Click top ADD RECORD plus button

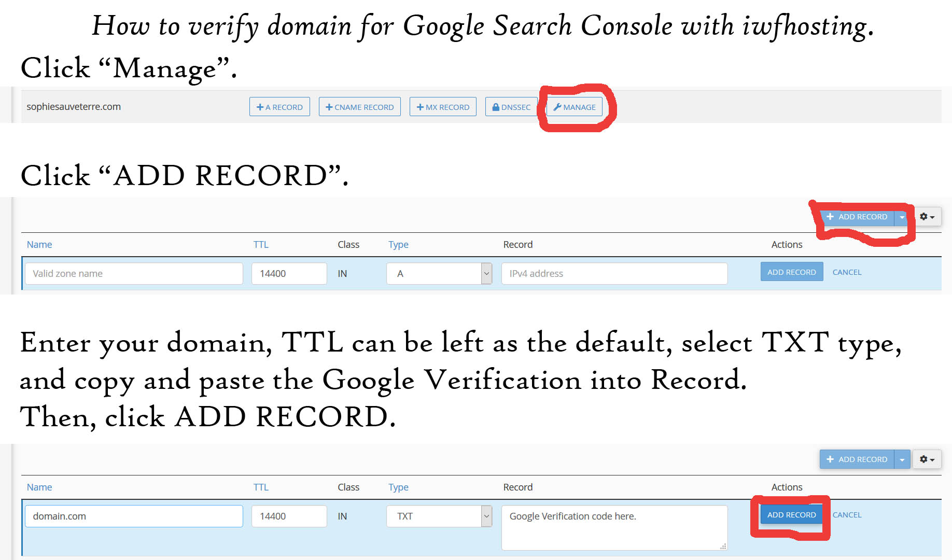(x=857, y=217)
